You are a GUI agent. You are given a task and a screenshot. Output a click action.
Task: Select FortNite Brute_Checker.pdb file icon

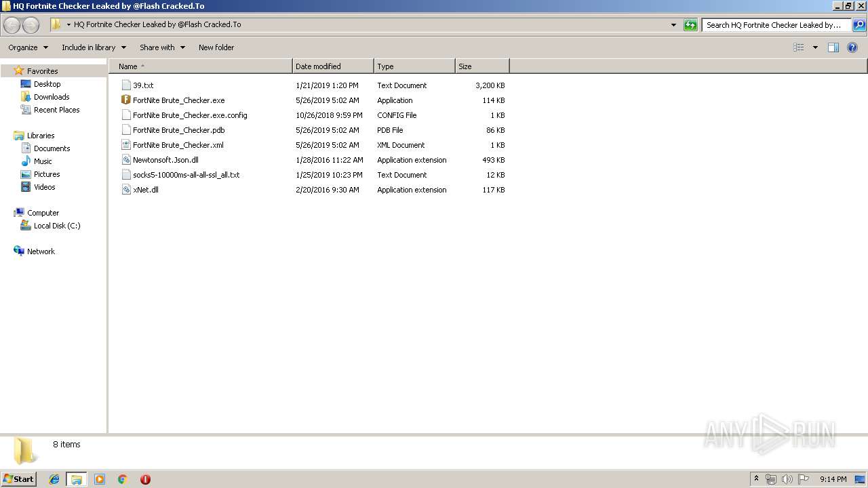click(126, 130)
